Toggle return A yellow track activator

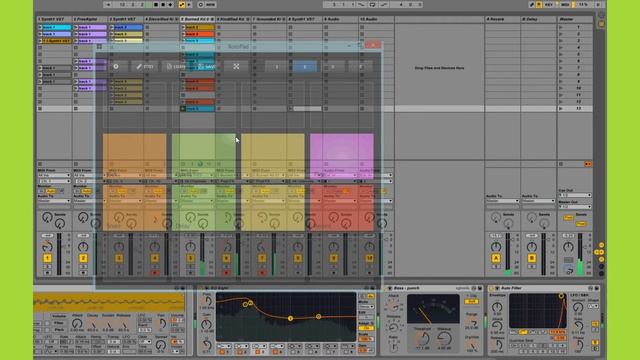496,258
